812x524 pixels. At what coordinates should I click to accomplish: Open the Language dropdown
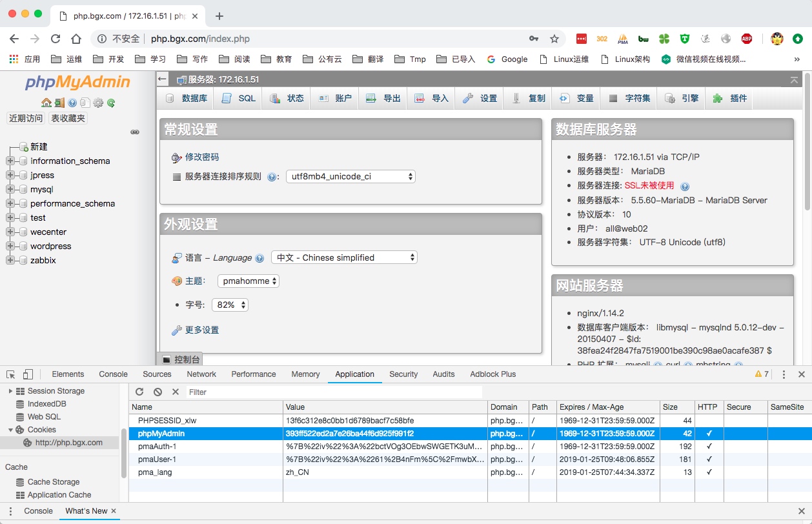[x=344, y=257]
